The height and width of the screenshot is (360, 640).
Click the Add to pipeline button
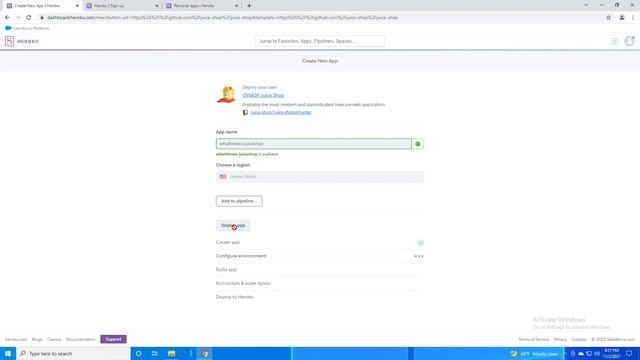(239, 201)
